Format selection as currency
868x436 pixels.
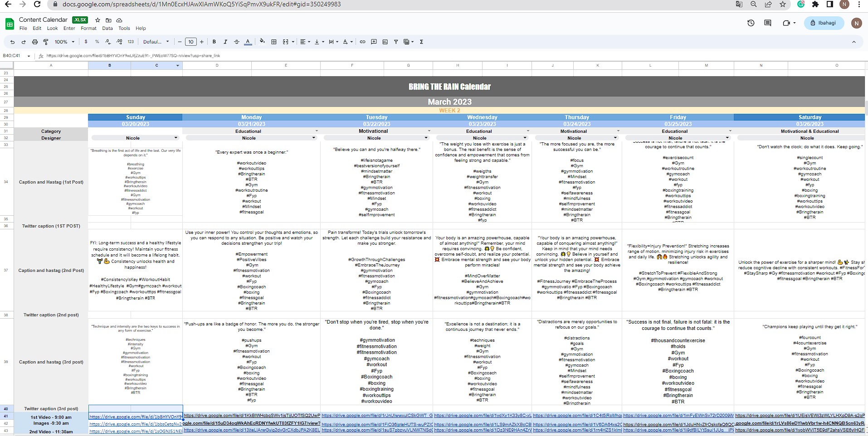click(86, 42)
